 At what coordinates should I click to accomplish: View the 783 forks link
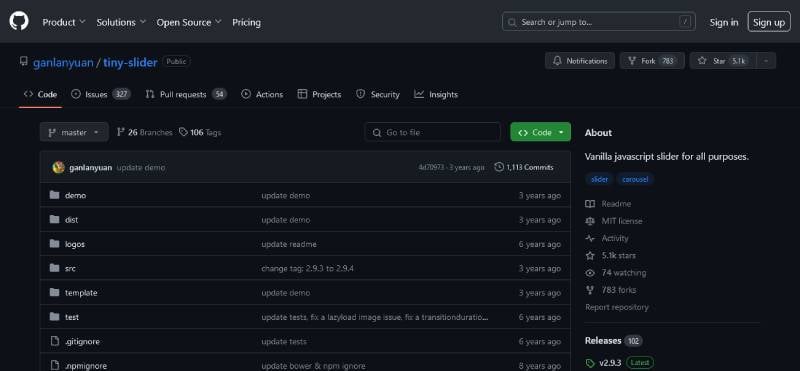[611, 290]
